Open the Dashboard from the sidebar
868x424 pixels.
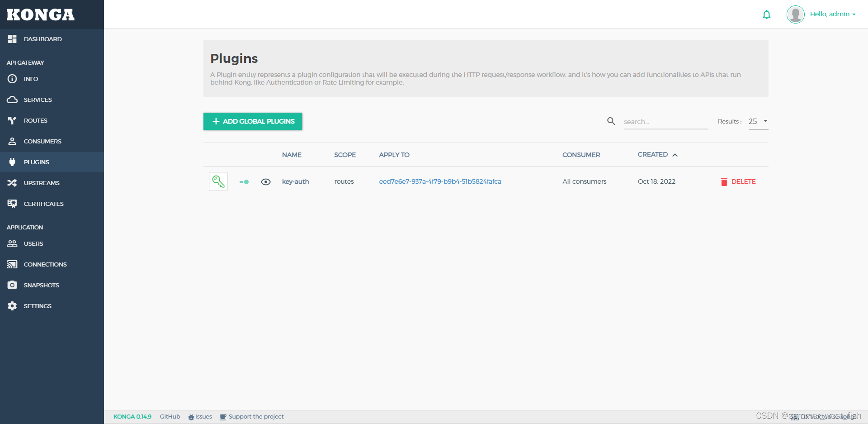43,39
